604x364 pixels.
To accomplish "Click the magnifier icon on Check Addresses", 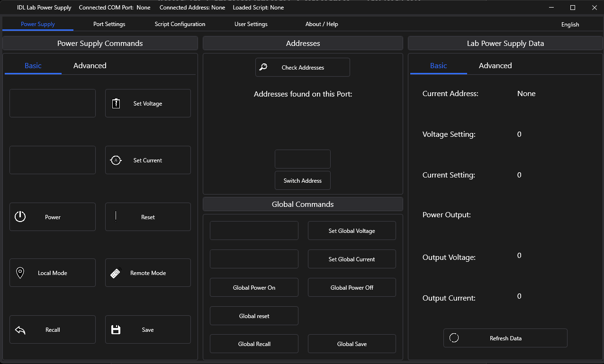I will point(264,68).
